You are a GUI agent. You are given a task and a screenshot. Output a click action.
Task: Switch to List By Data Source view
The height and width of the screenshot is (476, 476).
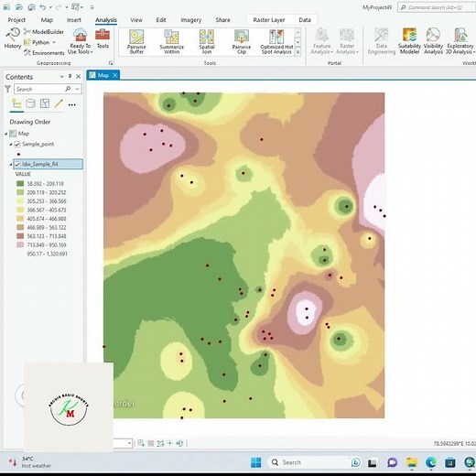coord(30,103)
